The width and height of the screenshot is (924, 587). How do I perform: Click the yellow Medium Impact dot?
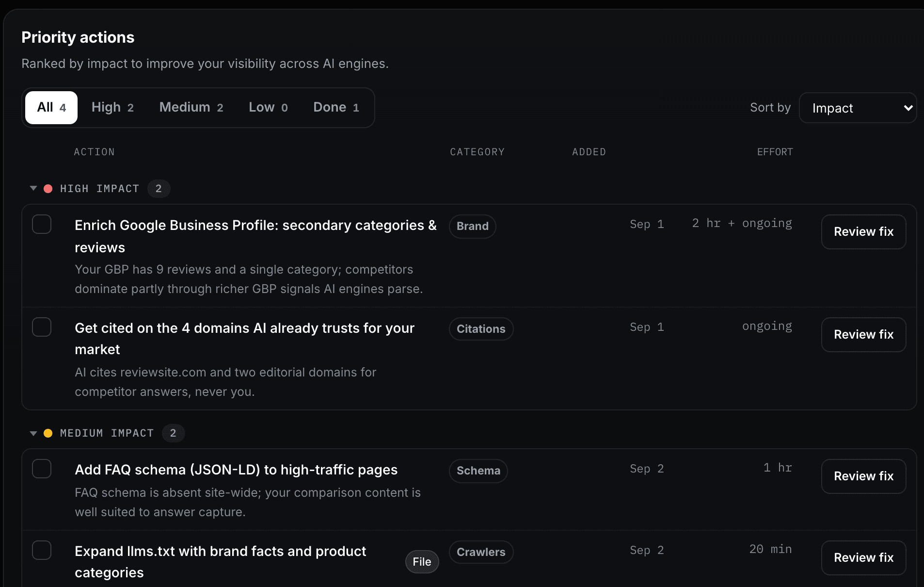[48, 433]
